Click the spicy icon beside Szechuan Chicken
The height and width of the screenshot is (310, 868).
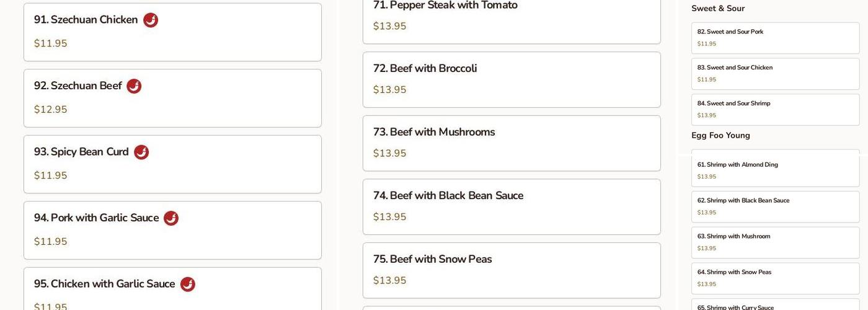pyautogui.click(x=151, y=20)
